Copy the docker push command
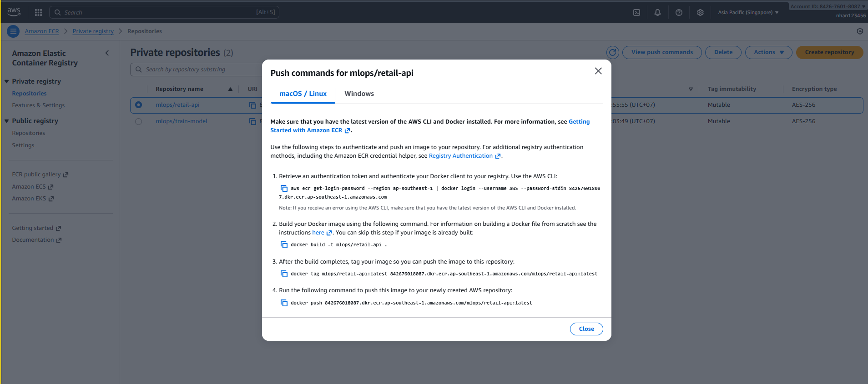868x384 pixels. (284, 303)
